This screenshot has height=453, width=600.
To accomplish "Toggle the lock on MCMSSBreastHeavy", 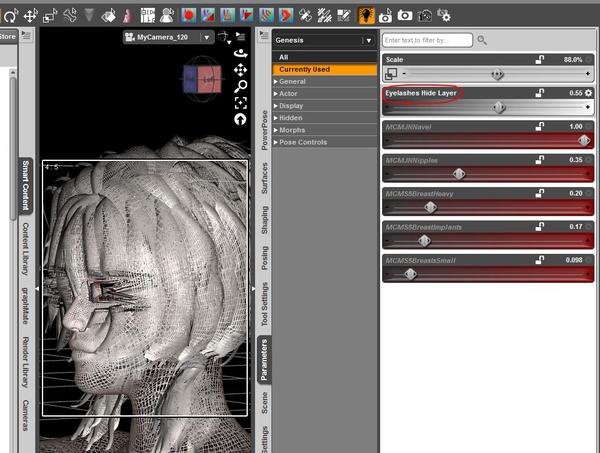I will [540, 193].
